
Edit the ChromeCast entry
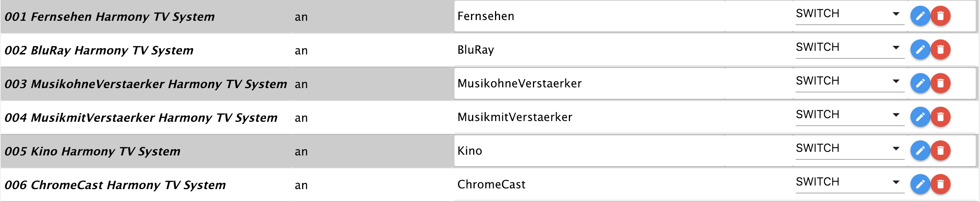pos(920,184)
